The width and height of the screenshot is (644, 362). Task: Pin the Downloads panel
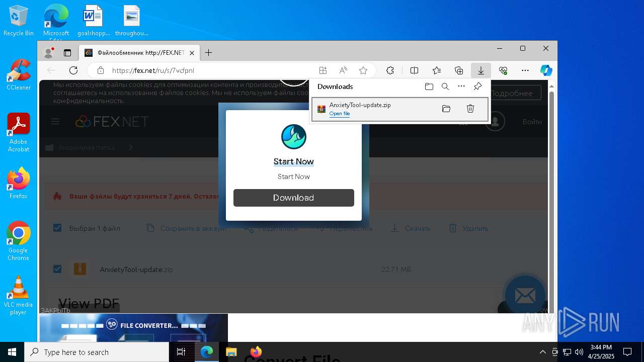[x=477, y=86]
